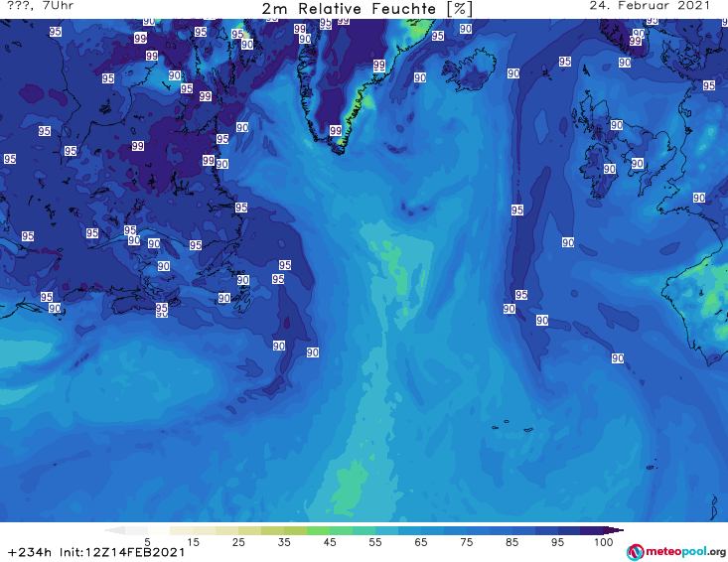Click the '75' value on the color scale

(x=466, y=542)
